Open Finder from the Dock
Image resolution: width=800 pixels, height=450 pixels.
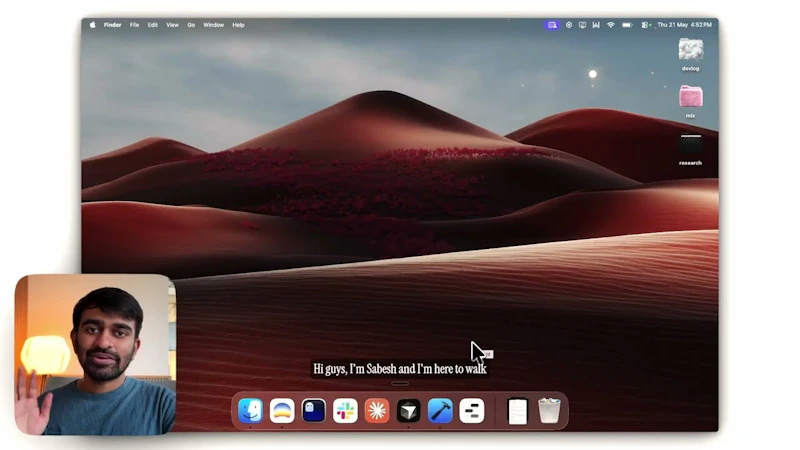[x=251, y=411]
